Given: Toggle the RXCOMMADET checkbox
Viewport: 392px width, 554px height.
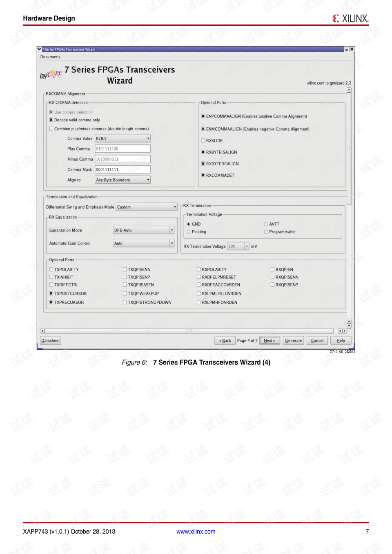Looking at the screenshot, I should click(x=203, y=176).
